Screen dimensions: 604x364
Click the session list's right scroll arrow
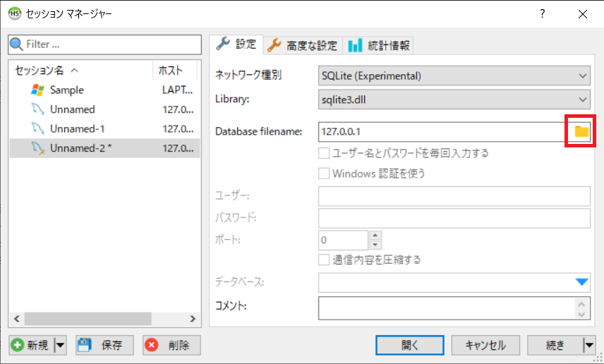coord(193,319)
